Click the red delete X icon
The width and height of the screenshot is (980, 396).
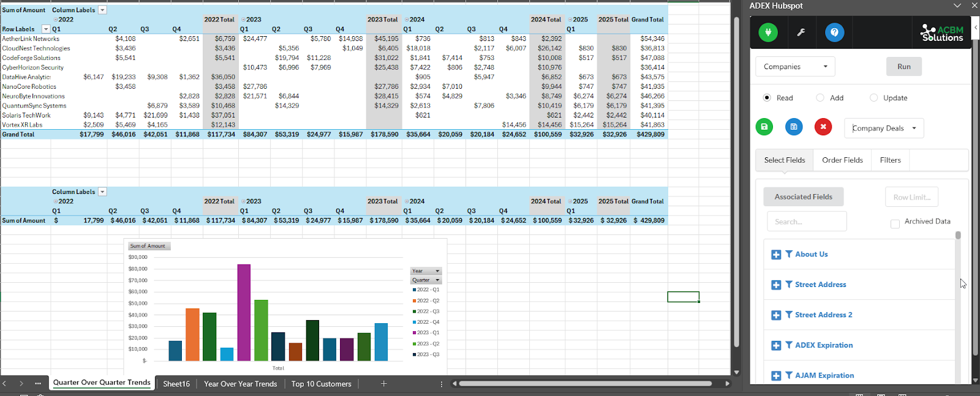(x=823, y=127)
